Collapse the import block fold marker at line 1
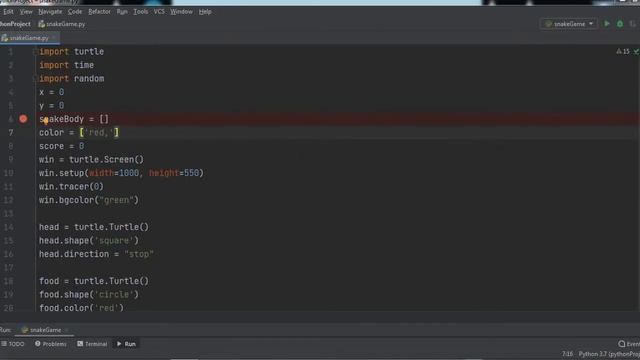Viewport: 640px width, 360px height. (35, 52)
